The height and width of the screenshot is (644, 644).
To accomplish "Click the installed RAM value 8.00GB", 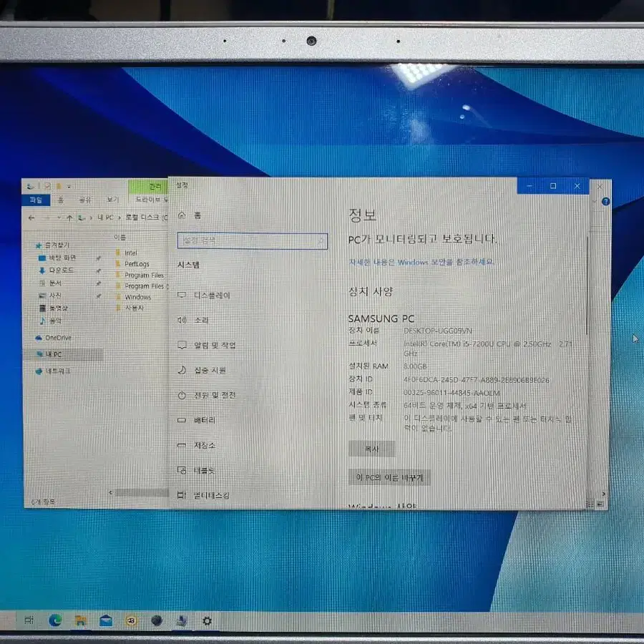I will [415, 366].
